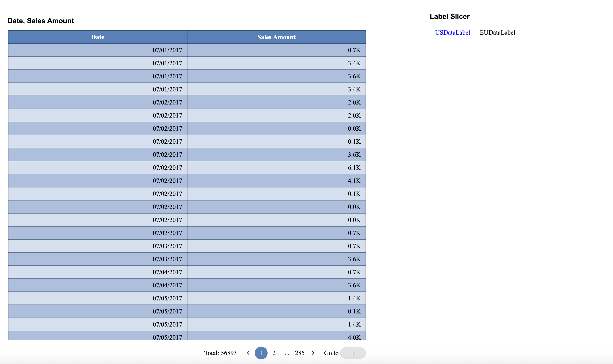Click the Go to page input field
Viewport: 613px width, 364px height.
(353, 353)
